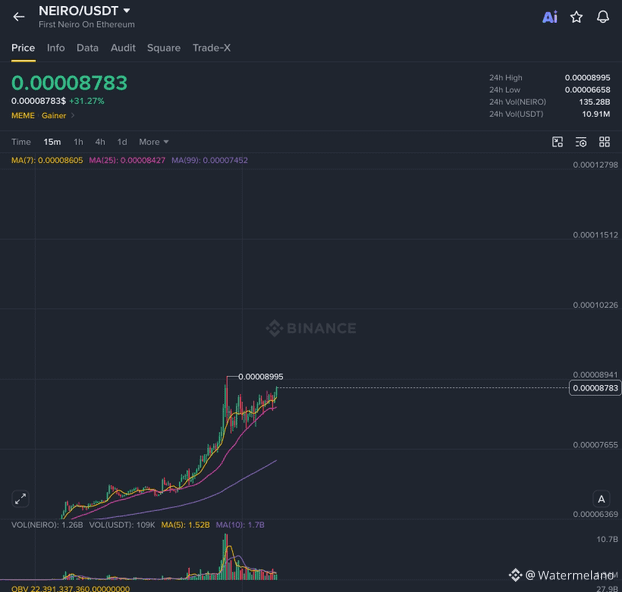This screenshot has height=592, width=622.
Task: Select the Time chart interval
Action: (x=21, y=142)
